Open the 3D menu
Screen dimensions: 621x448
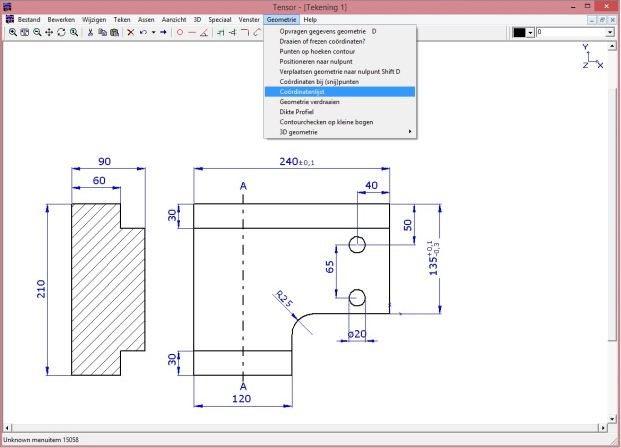click(198, 19)
